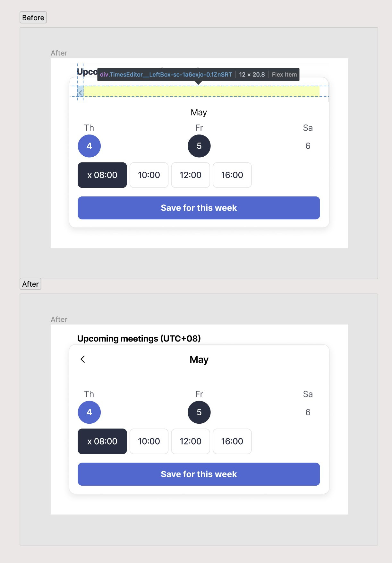The width and height of the screenshot is (392, 563).
Task: Deselect the 08:00 time slot
Action: [x=102, y=175]
